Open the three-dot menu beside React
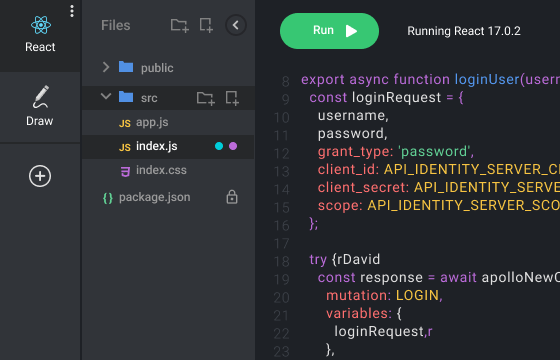Image resolution: width=560 pixels, height=360 pixels. pos(72,11)
